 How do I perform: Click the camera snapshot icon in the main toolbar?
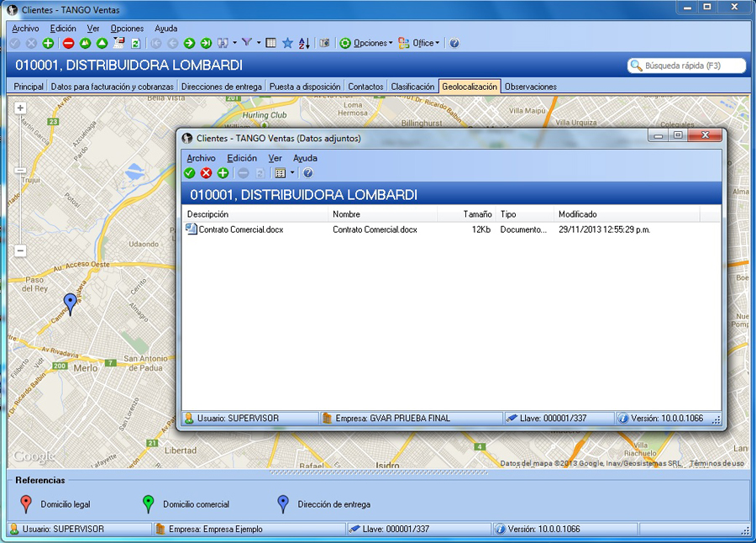(324, 44)
